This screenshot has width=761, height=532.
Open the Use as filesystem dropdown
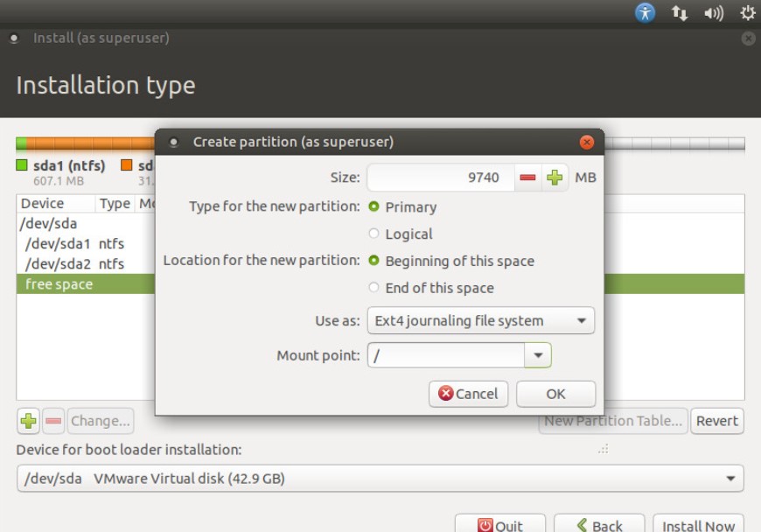[x=480, y=321]
